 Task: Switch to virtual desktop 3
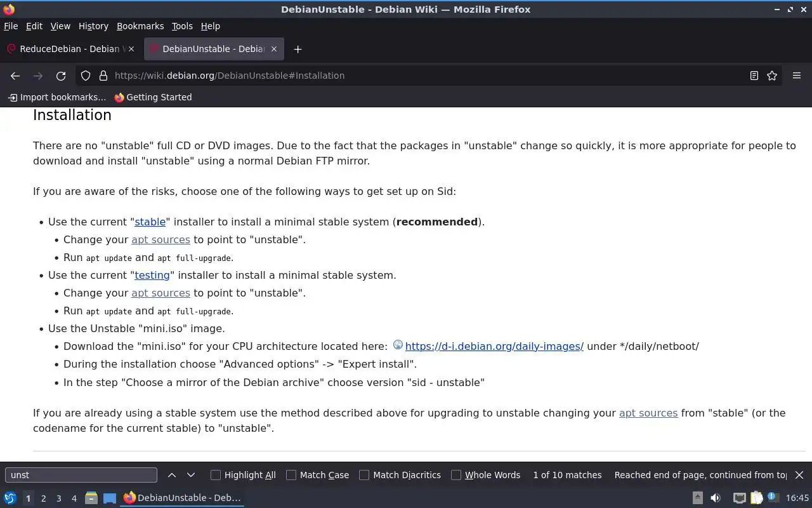pyautogui.click(x=58, y=498)
